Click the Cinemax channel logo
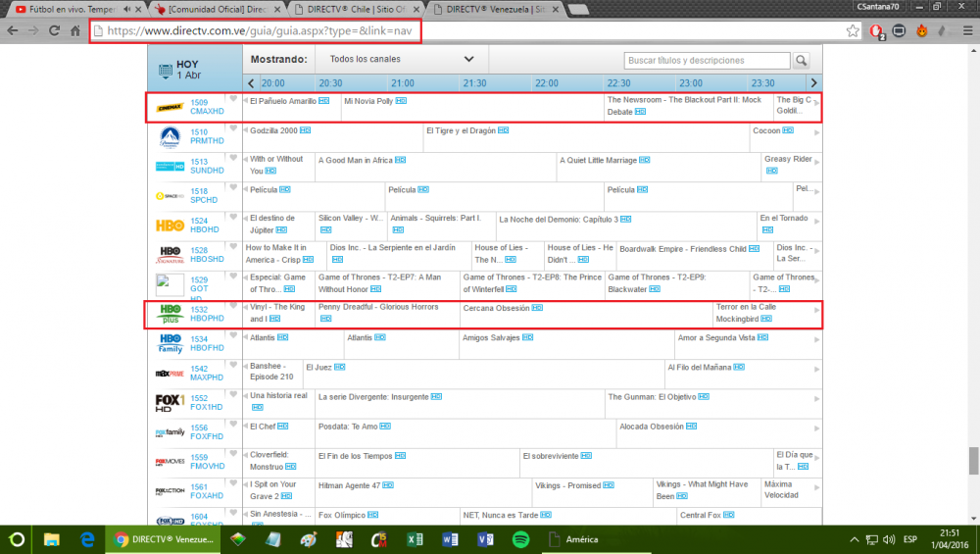 click(170, 108)
